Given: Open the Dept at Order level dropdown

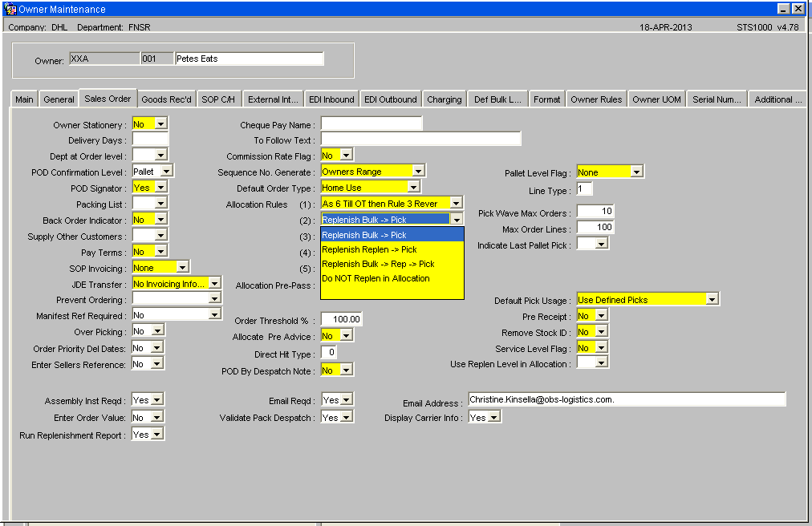Looking at the screenshot, I should 161,156.
